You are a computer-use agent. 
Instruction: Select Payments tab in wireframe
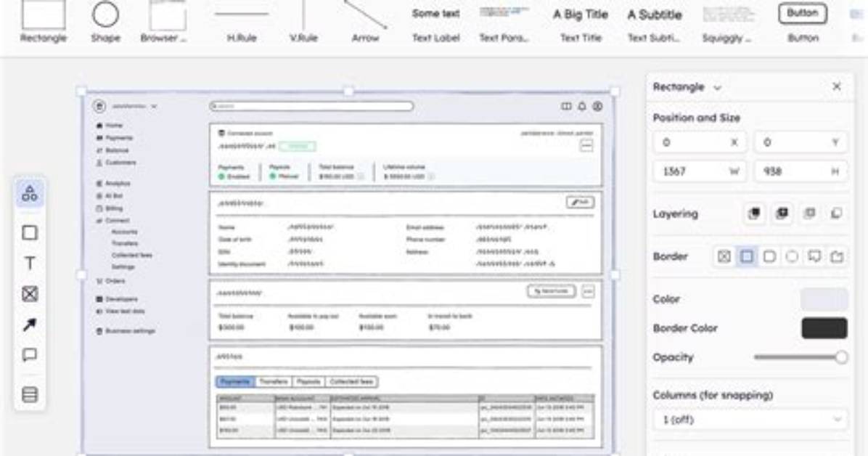click(x=235, y=382)
